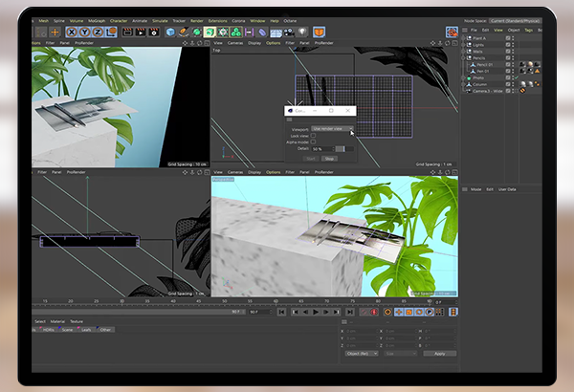
Task: Toggle Autokeying red button
Action: (374, 312)
